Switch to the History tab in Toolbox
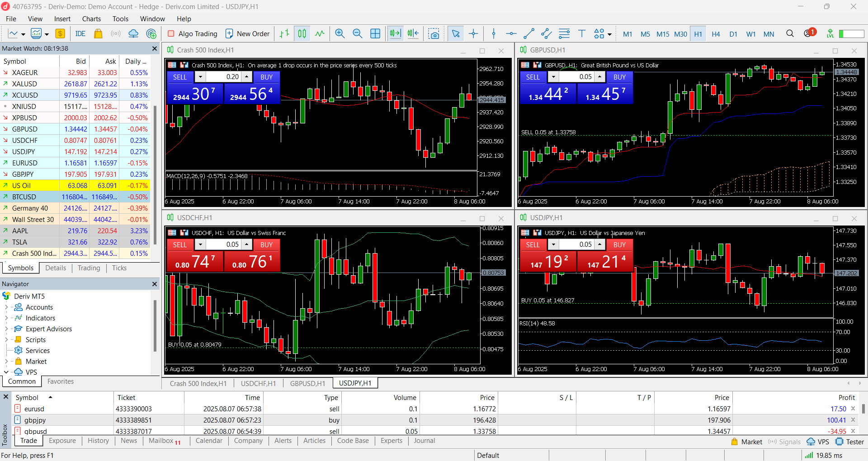 click(98, 441)
